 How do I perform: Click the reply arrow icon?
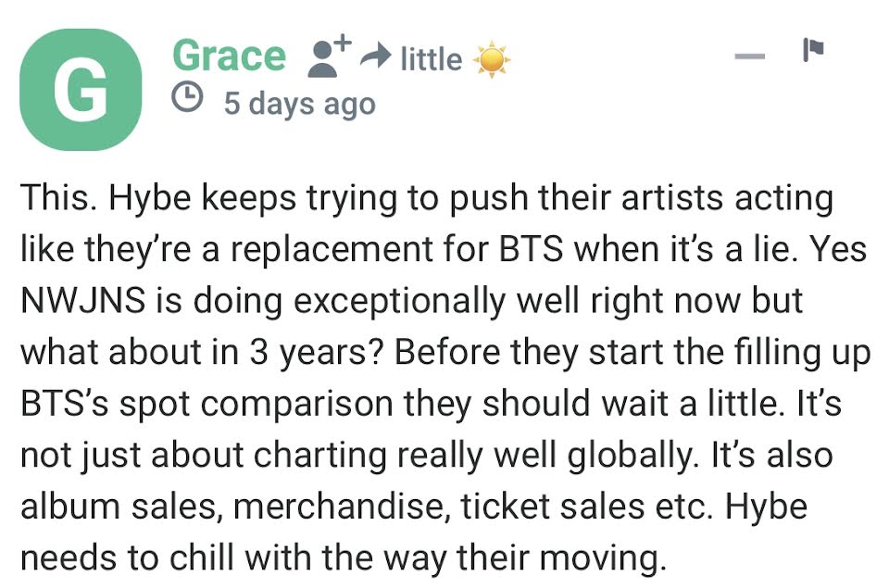pyautogui.click(x=376, y=58)
